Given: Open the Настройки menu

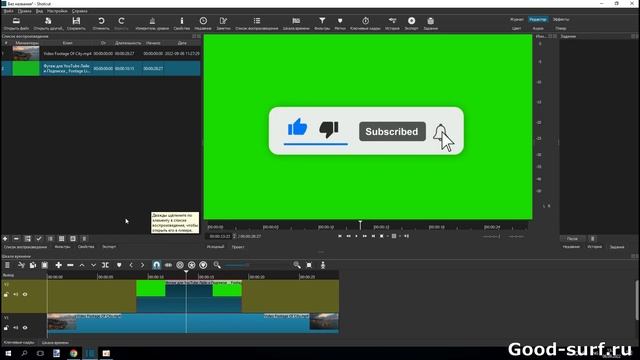Looking at the screenshot, I should click(57, 11).
